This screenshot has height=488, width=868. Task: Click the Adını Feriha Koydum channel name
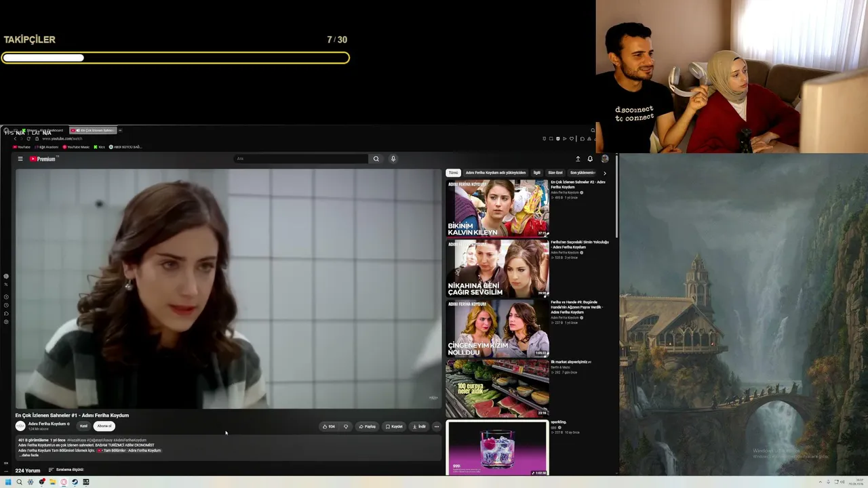pyautogui.click(x=47, y=424)
